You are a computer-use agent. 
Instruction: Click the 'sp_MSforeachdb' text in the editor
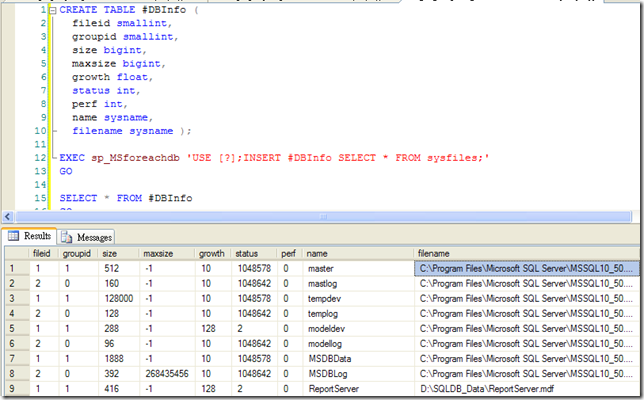(136, 158)
